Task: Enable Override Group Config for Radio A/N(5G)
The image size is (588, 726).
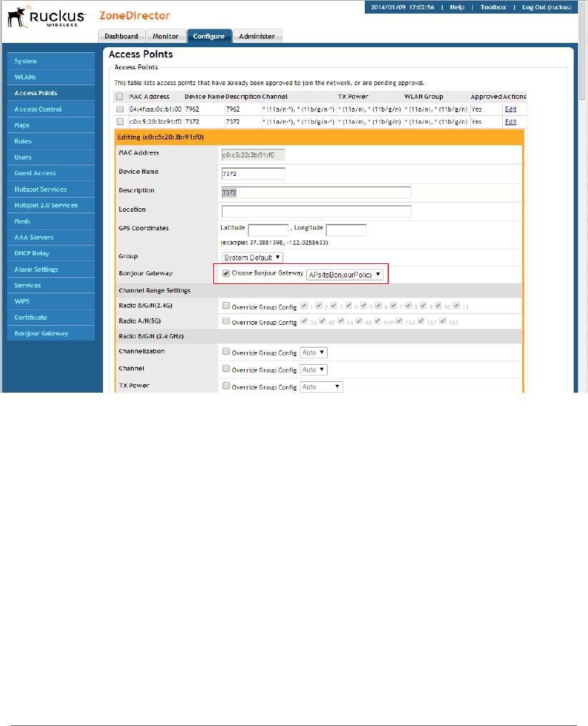Action: point(226,321)
